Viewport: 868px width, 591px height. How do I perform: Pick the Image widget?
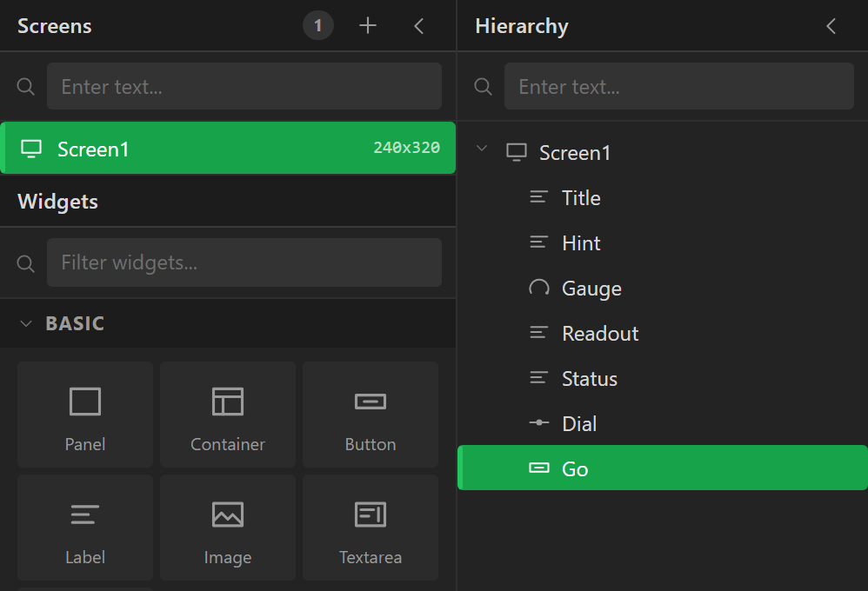coord(228,528)
